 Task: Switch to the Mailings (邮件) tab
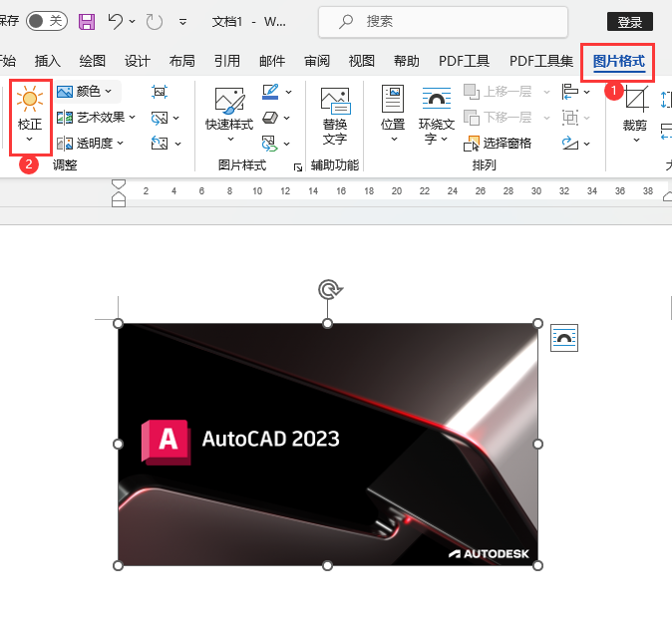(272, 61)
